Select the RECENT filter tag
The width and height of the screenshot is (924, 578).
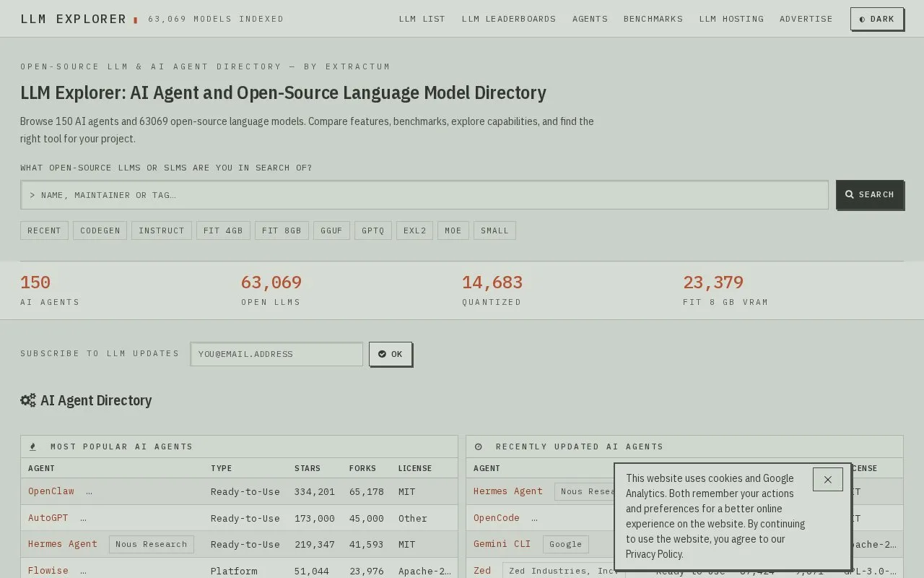click(x=44, y=230)
